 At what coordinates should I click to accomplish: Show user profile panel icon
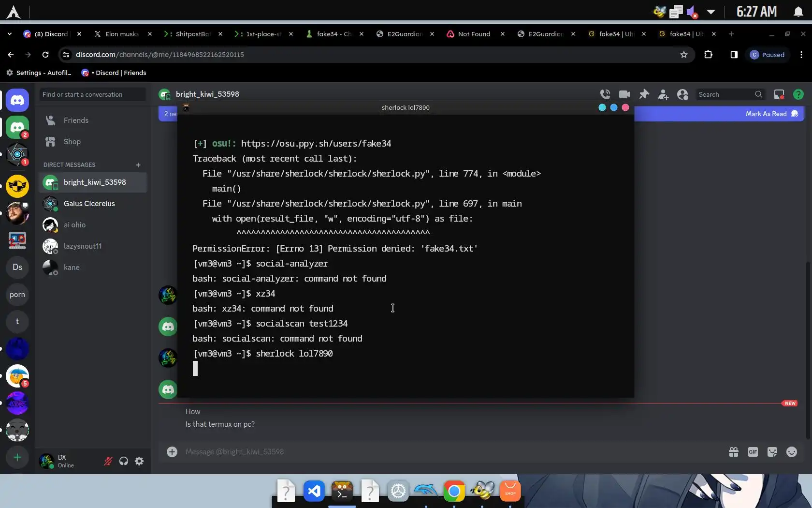pos(682,94)
